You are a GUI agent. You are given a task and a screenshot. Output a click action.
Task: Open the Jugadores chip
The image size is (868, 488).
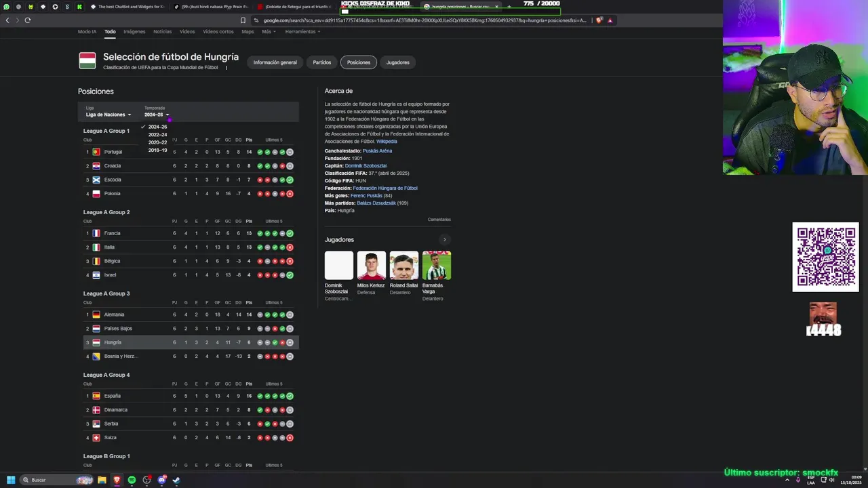pos(398,62)
